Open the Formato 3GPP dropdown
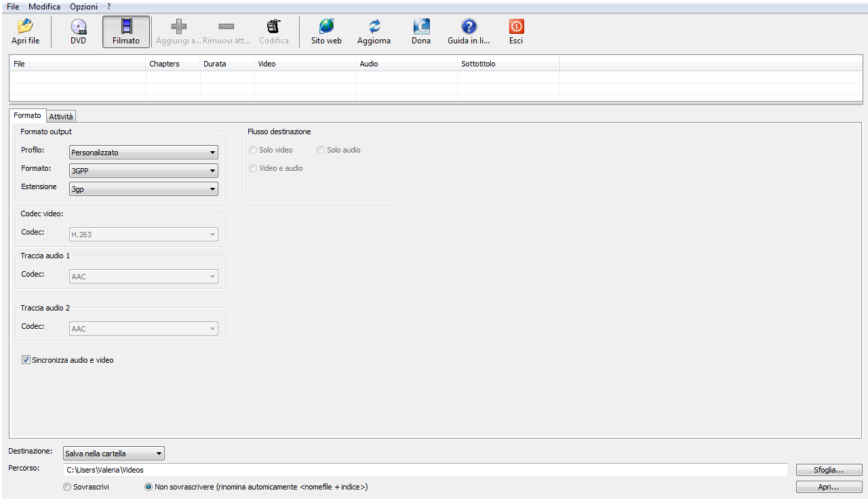This screenshot has width=868, height=499. pos(144,171)
